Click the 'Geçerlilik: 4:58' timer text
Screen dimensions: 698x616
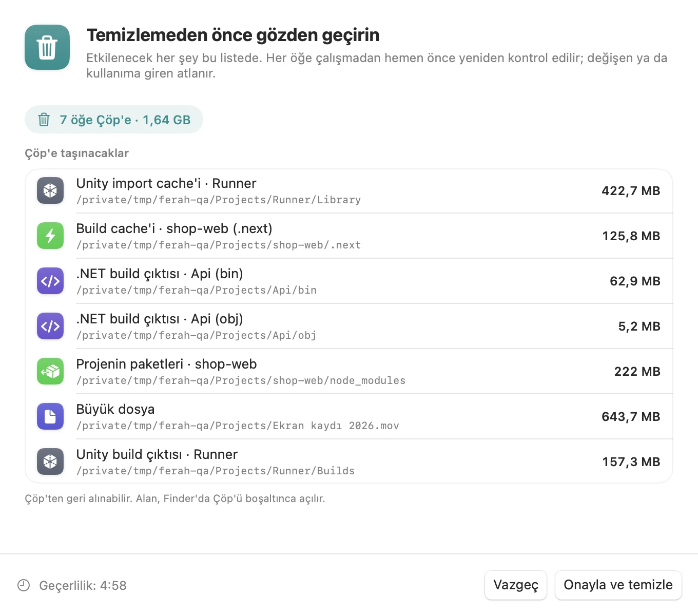click(x=83, y=585)
